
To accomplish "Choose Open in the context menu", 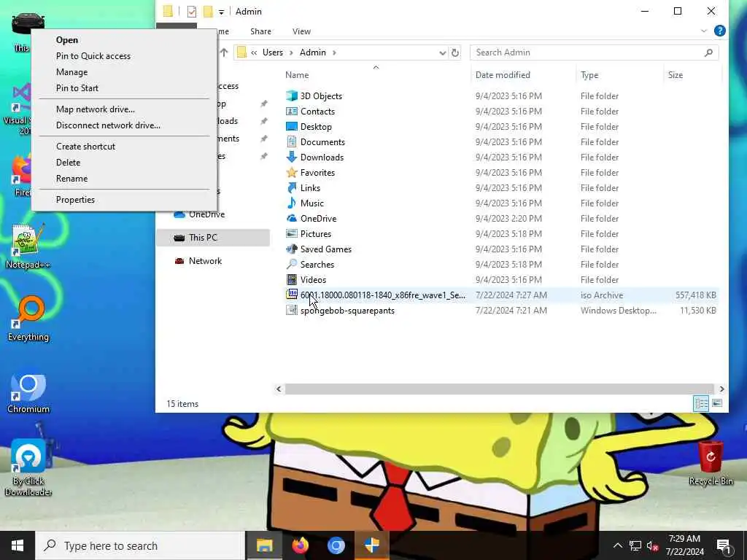I will 125,40.
